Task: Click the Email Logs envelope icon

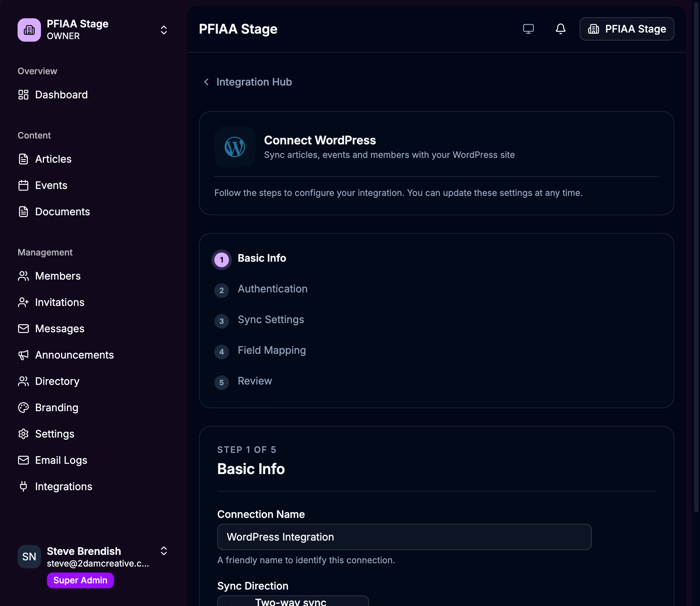Action: pyautogui.click(x=23, y=460)
